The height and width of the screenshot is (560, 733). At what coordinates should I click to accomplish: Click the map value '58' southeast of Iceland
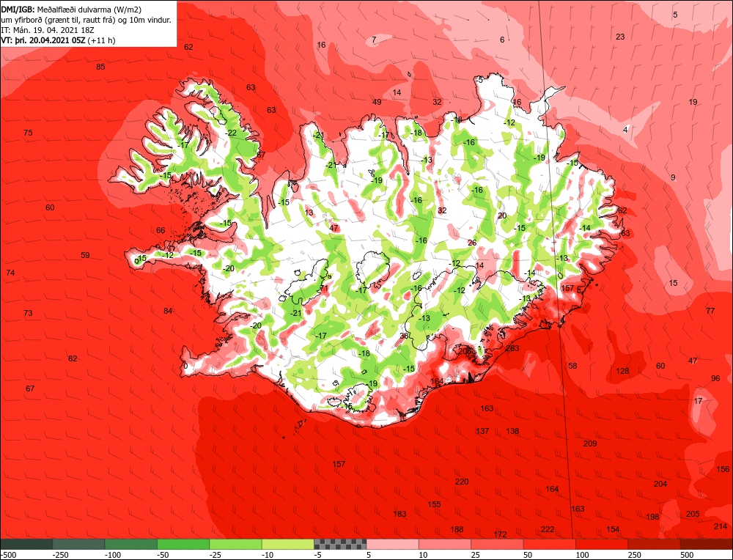(x=572, y=366)
